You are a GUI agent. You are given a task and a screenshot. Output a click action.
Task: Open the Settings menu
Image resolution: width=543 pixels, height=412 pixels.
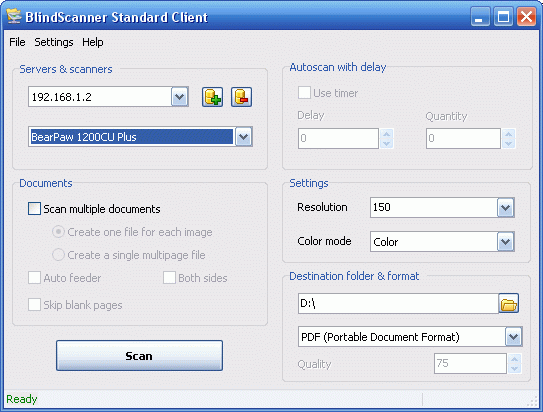point(54,42)
